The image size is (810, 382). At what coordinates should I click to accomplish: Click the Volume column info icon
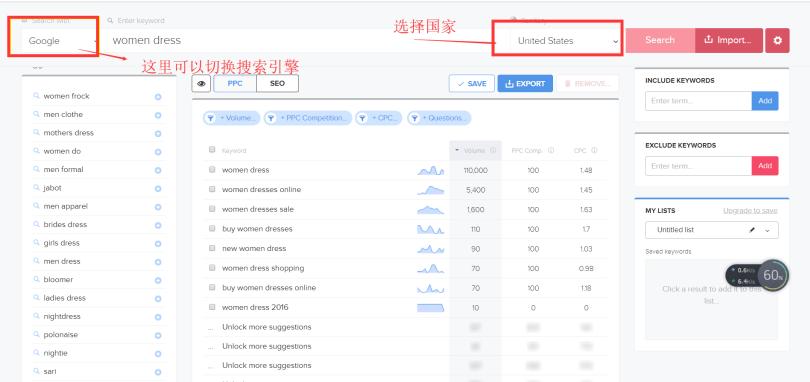point(493,150)
